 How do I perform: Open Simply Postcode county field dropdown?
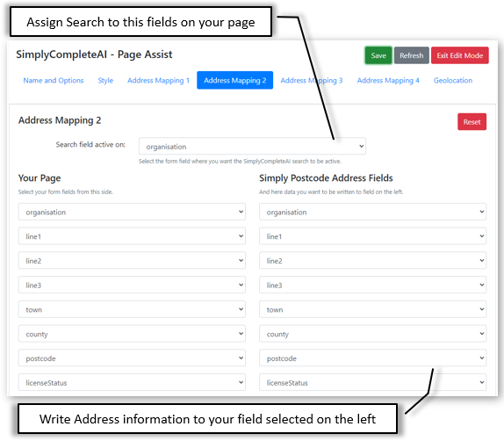[x=373, y=334]
